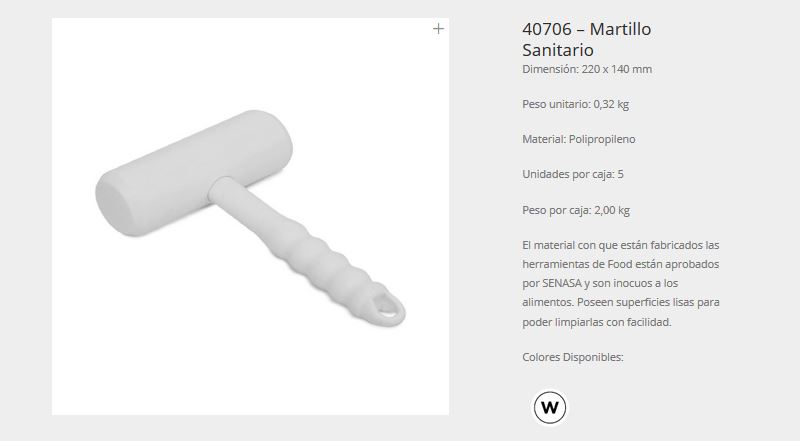Click the 'Peso unitario: 0,32 kg' line
The width and height of the screenshot is (800, 441).
point(575,104)
